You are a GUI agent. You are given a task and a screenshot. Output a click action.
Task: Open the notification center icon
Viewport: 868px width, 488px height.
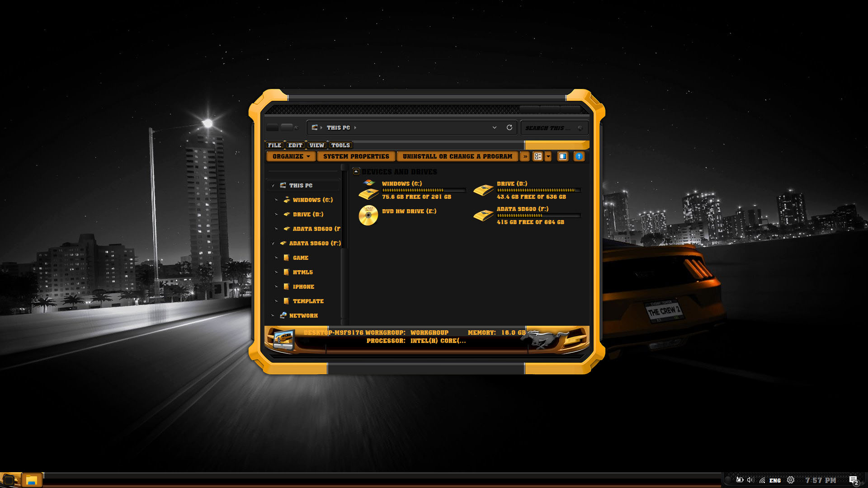point(853,480)
